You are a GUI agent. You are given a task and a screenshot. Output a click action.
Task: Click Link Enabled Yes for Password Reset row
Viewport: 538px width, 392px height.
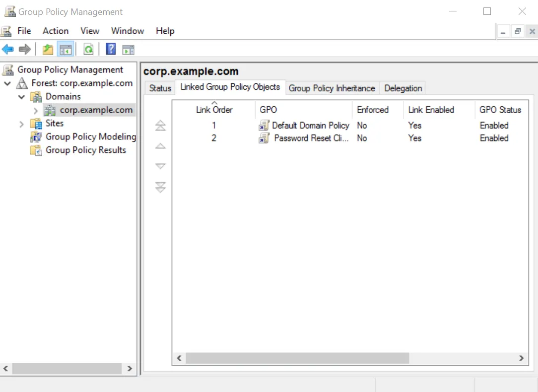[x=415, y=138]
